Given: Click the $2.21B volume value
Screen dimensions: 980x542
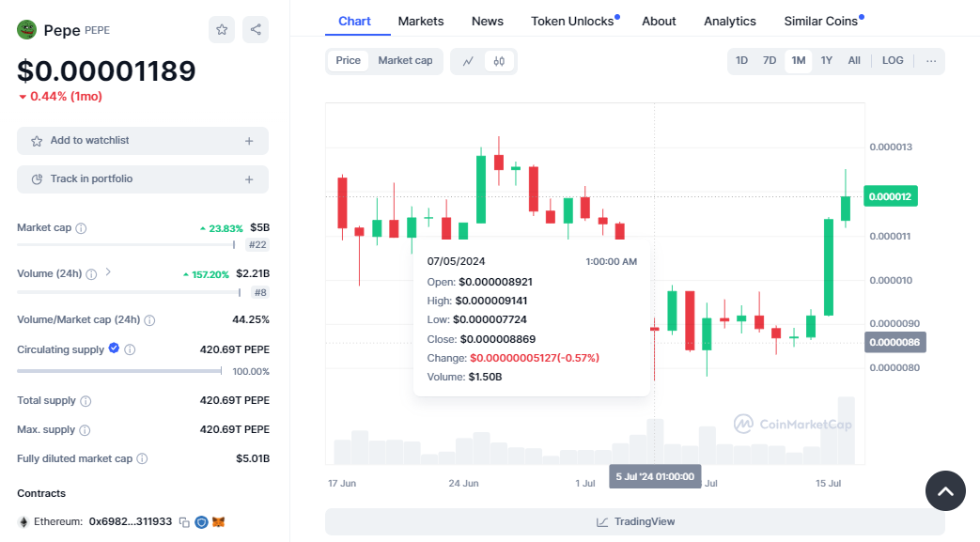Looking at the screenshot, I should [x=253, y=273].
